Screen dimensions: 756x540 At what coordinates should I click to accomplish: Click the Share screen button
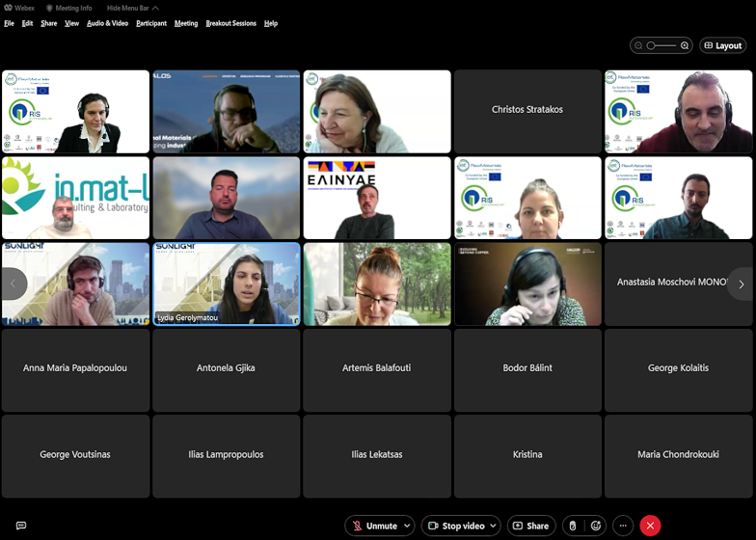[x=530, y=526]
